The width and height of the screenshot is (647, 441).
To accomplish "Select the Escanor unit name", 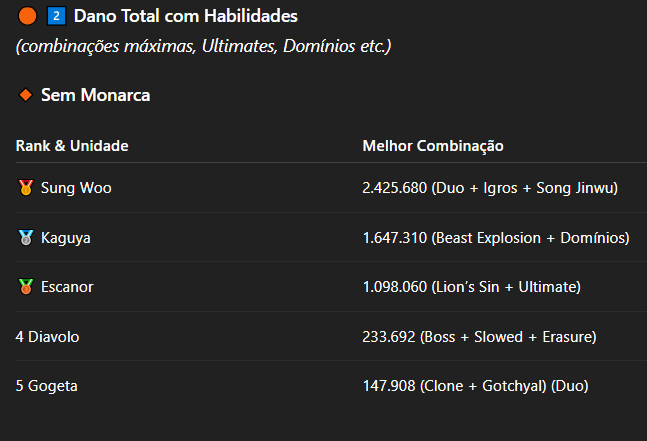I will click(x=68, y=287).
